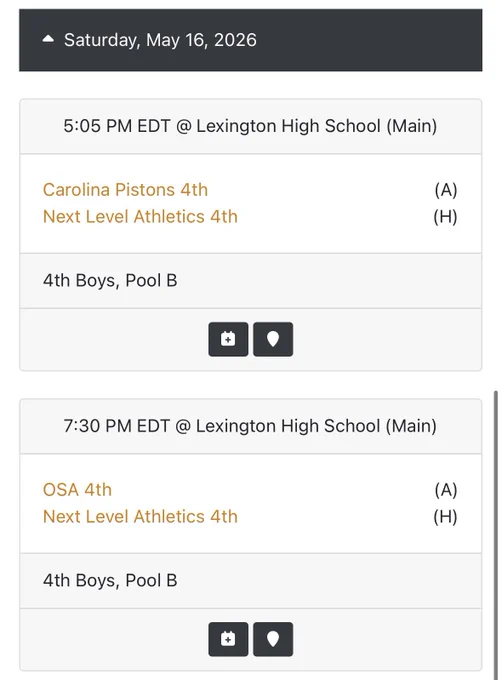Click the blank white area below the 5:05 PM matchup teams
The width and height of the screenshot is (502, 680).
click(x=251, y=240)
